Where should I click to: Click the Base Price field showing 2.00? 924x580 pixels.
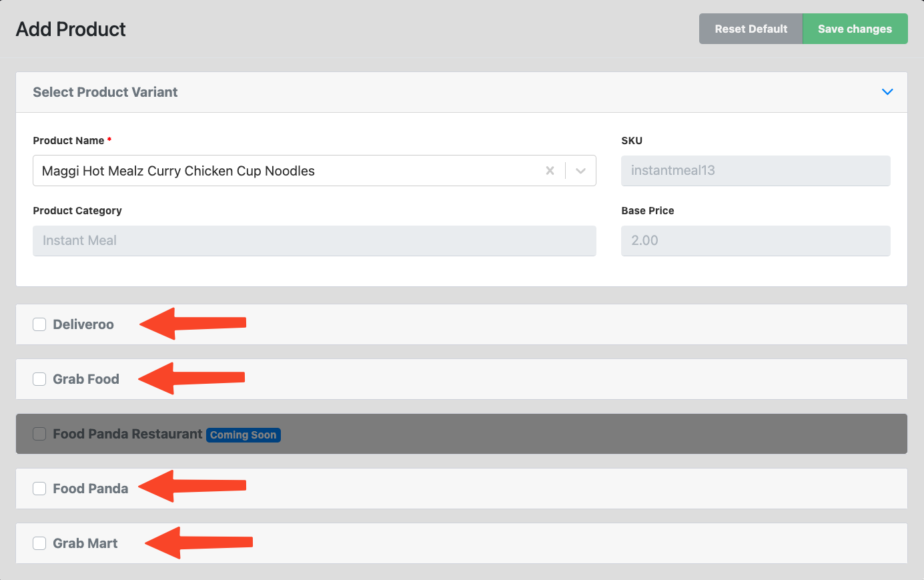click(x=756, y=241)
